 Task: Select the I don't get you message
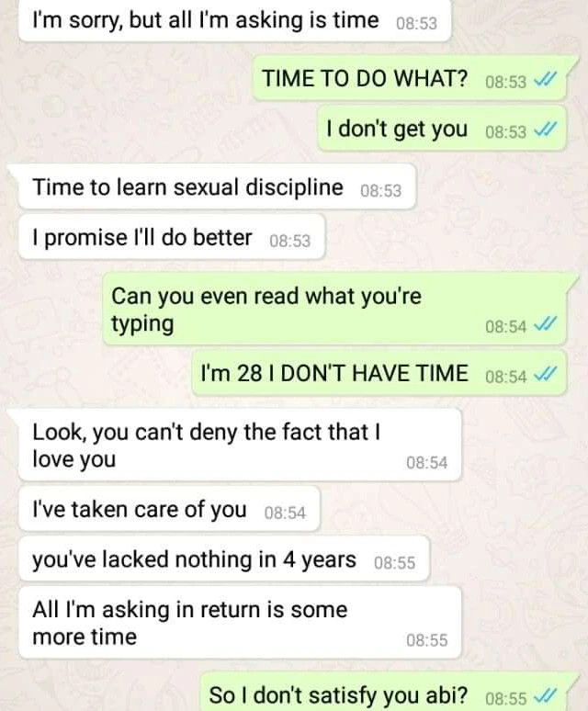tap(442, 129)
